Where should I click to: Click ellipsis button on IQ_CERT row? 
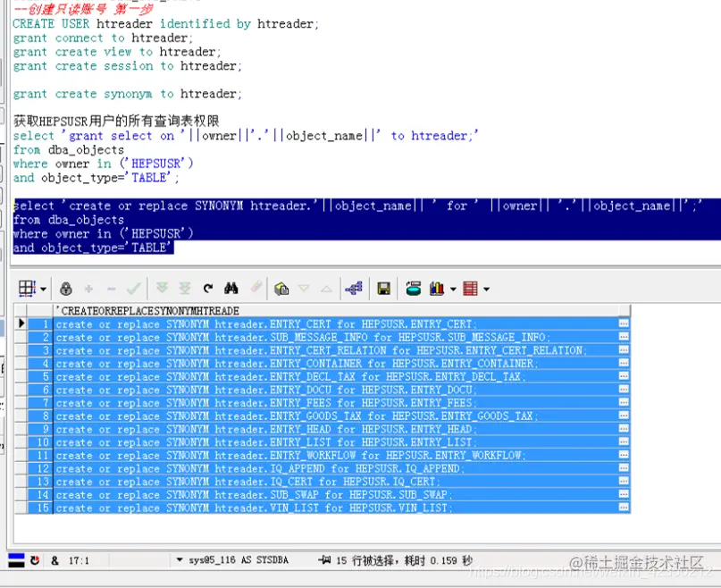[x=624, y=481]
